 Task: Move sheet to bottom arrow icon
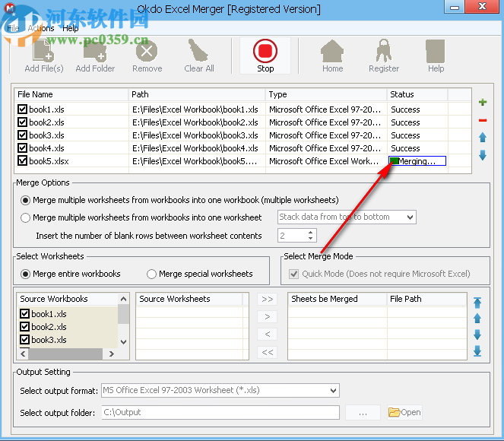point(477,351)
